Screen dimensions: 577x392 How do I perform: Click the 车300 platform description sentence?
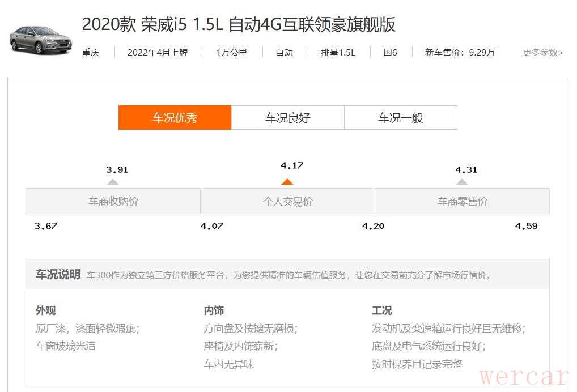coord(290,275)
